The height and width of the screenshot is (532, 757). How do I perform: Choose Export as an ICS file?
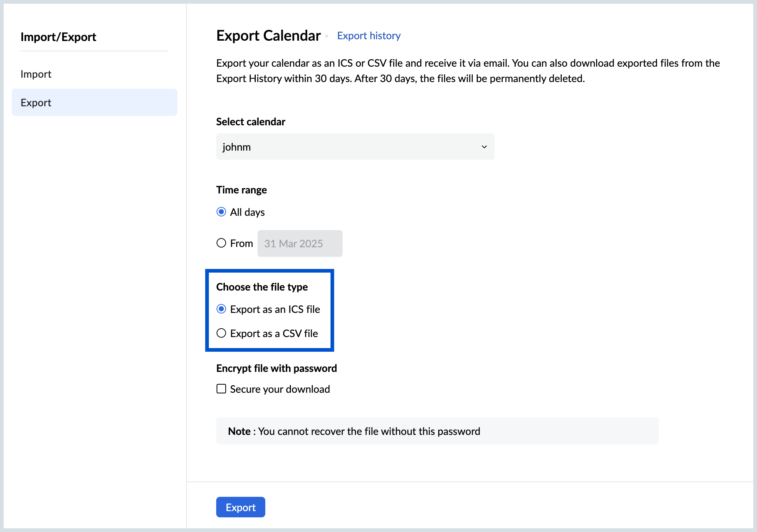(x=221, y=309)
